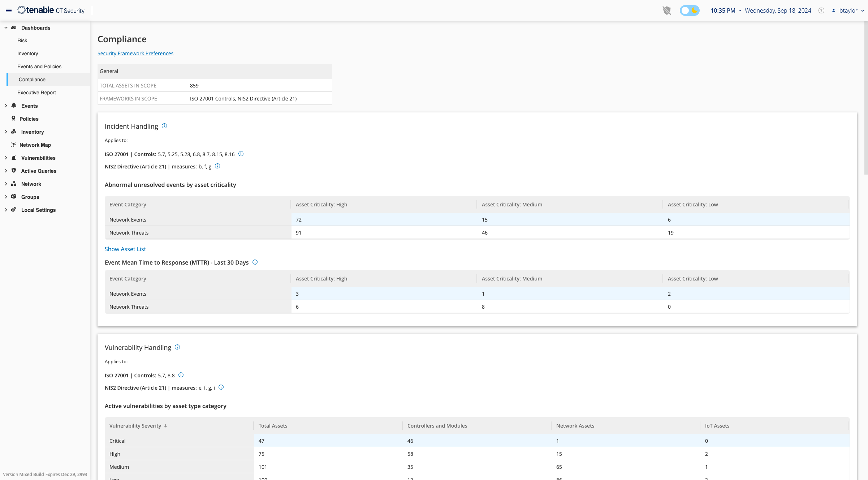Expand the Local Settings section
This screenshot has height=480, width=868.
[x=6, y=210]
